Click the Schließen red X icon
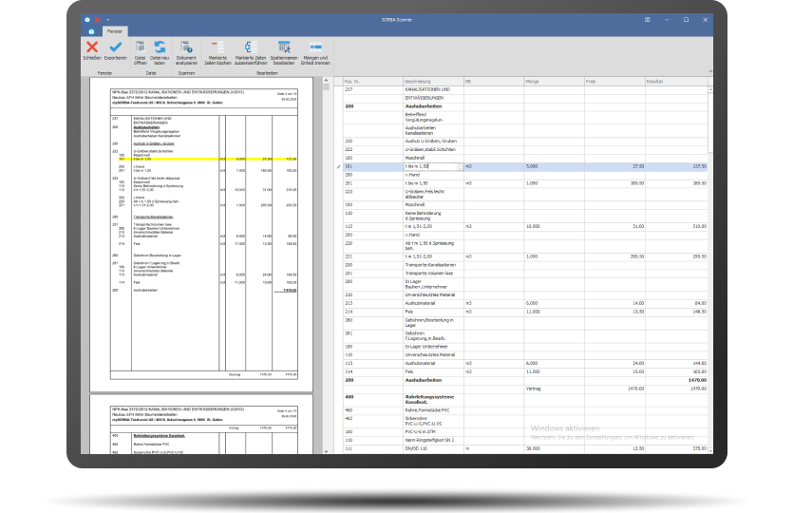Image resolution: width=812 pixels, height=513 pixels. click(x=92, y=47)
